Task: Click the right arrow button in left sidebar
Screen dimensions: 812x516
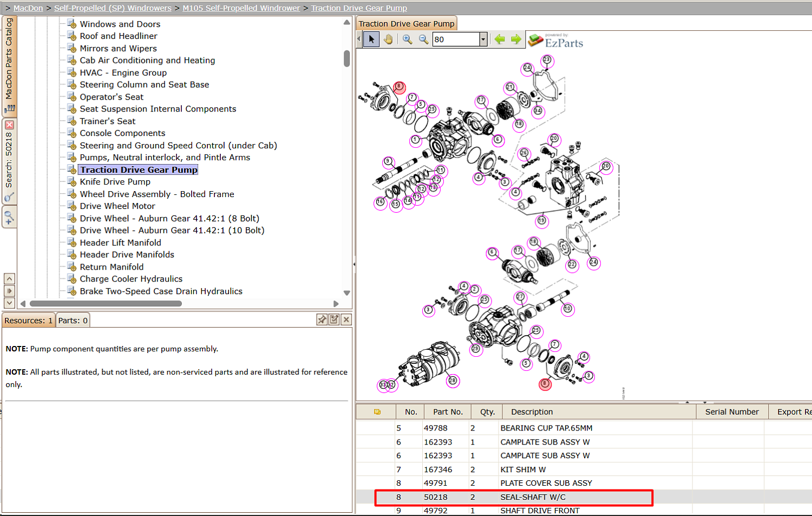Action: coord(9,291)
